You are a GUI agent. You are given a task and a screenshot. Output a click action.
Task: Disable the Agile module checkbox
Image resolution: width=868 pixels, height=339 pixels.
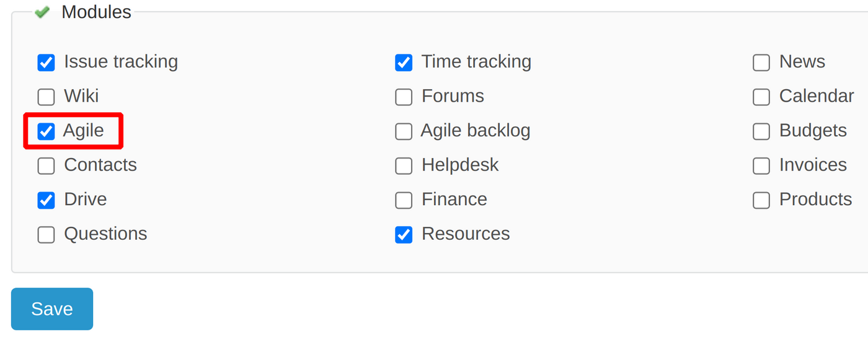46,131
